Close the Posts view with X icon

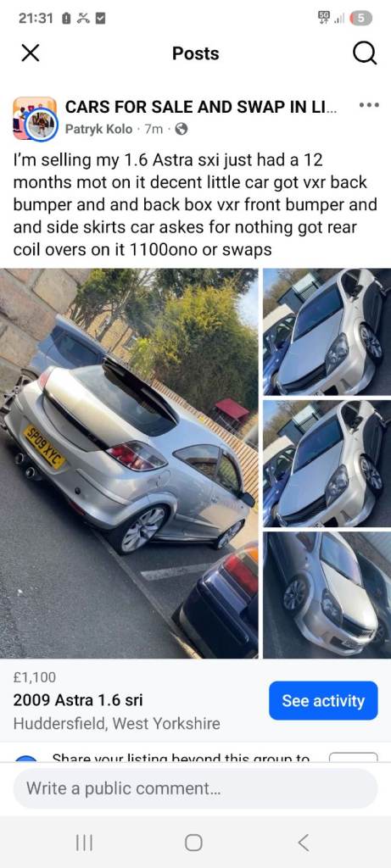31,53
